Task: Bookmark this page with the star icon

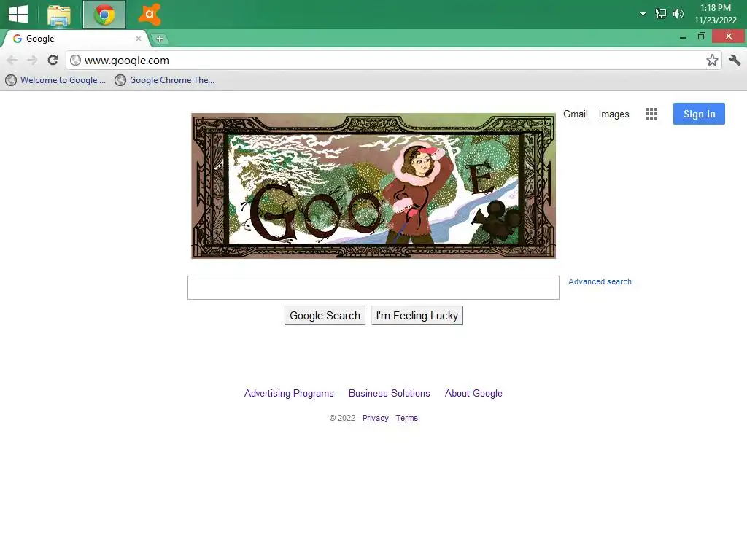Action: pyautogui.click(x=712, y=60)
